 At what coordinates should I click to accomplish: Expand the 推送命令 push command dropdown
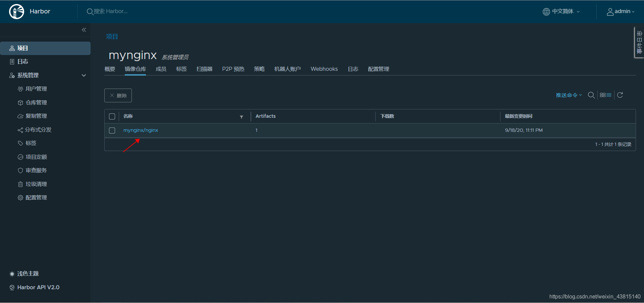(569, 95)
